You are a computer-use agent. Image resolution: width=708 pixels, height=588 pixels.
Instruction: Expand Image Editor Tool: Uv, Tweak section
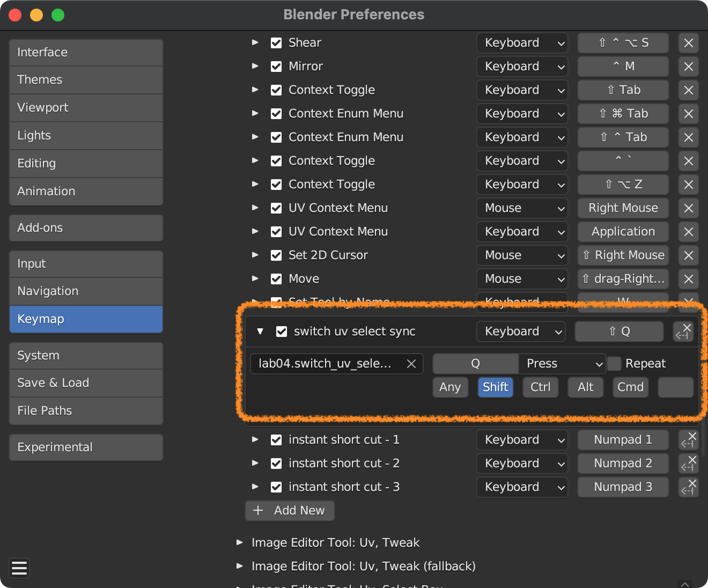click(240, 543)
